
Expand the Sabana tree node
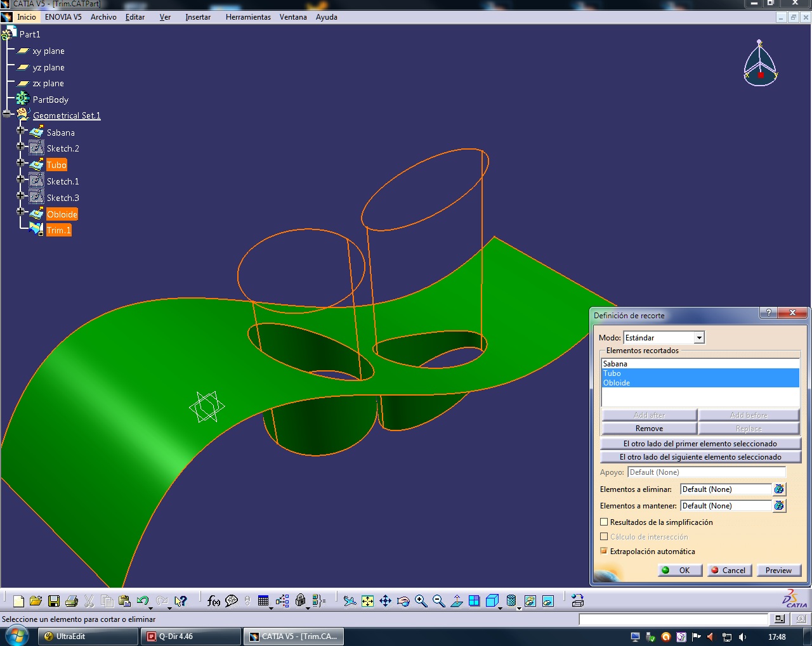20,130
